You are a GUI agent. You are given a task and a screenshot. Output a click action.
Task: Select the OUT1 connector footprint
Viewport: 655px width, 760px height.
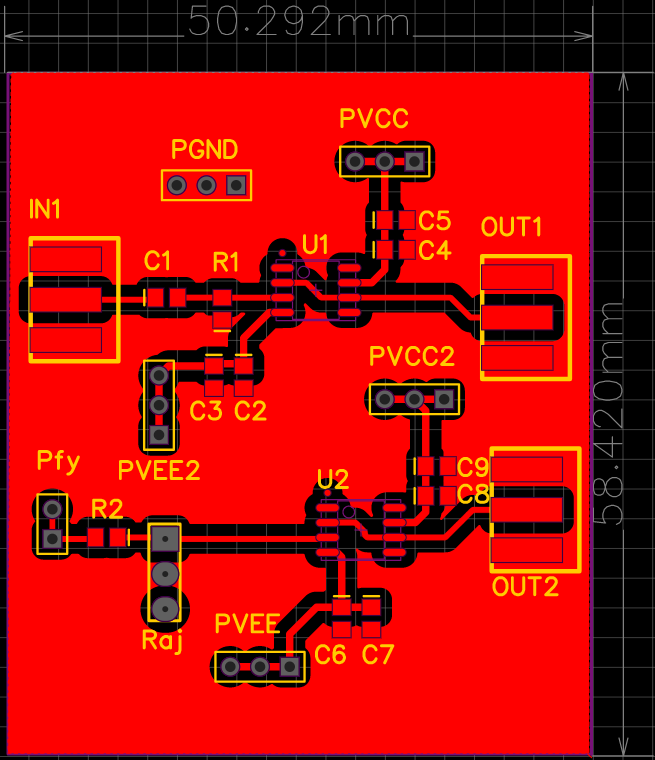pyautogui.click(x=526, y=317)
